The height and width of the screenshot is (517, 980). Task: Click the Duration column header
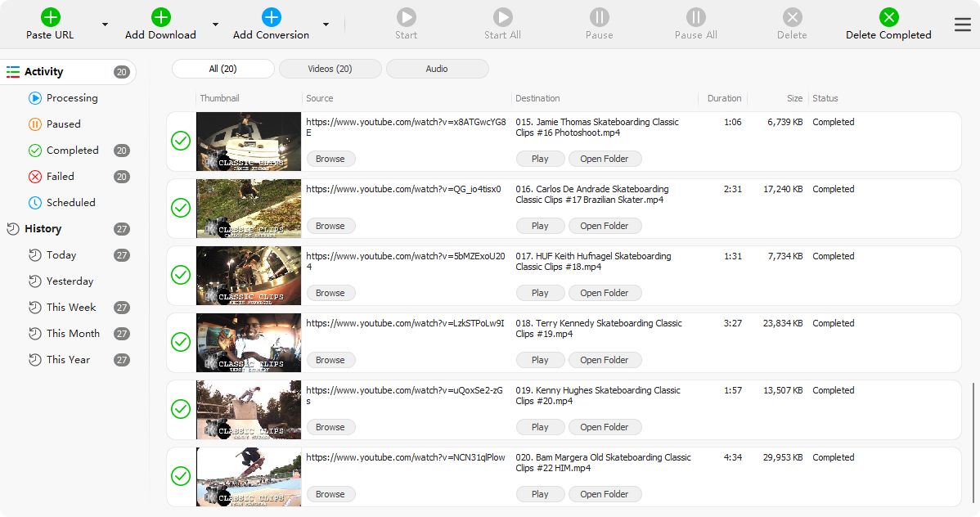tap(725, 98)
